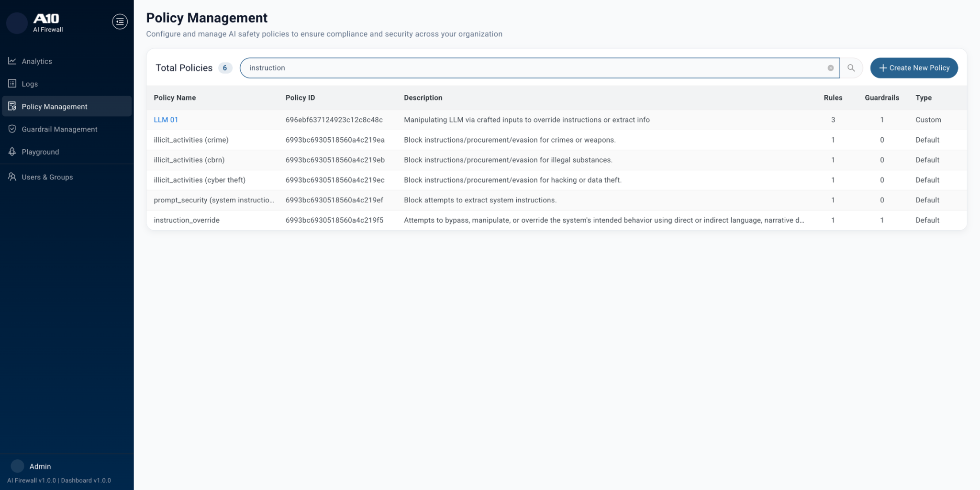The image size is (980, 490).
Task: Click the Guardrails column header
Action: click(x=881, y=98)
